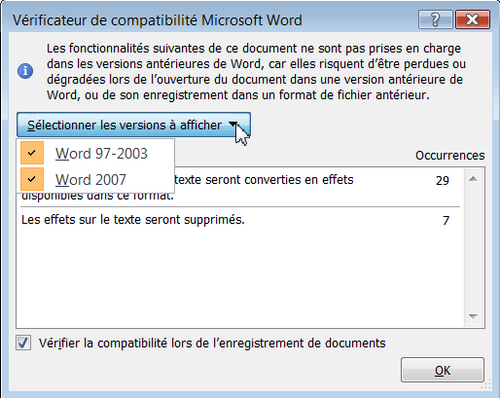Select the item with 29 occurrences
This screenshot has height=398, width=500.
pos(240,187)
